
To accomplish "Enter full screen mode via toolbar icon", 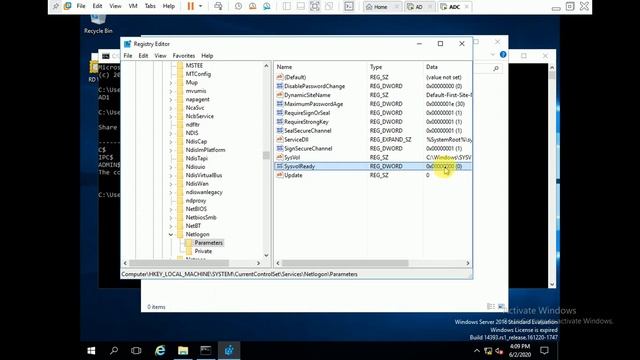I will (315, 6).
